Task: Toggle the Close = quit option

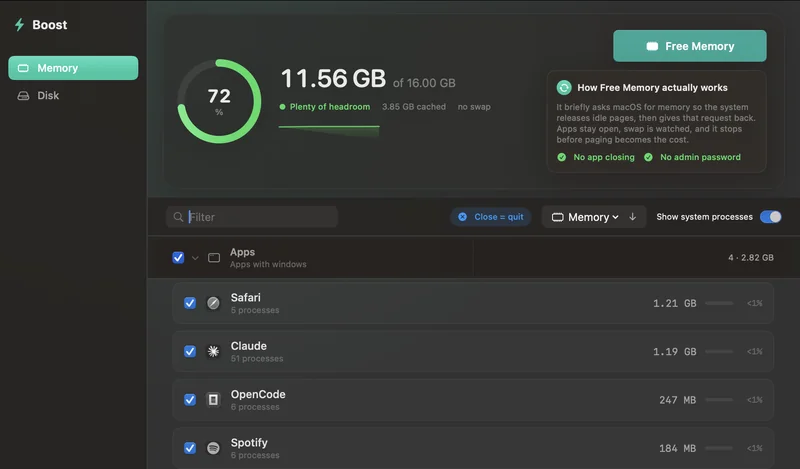Action: coord(490,217)
